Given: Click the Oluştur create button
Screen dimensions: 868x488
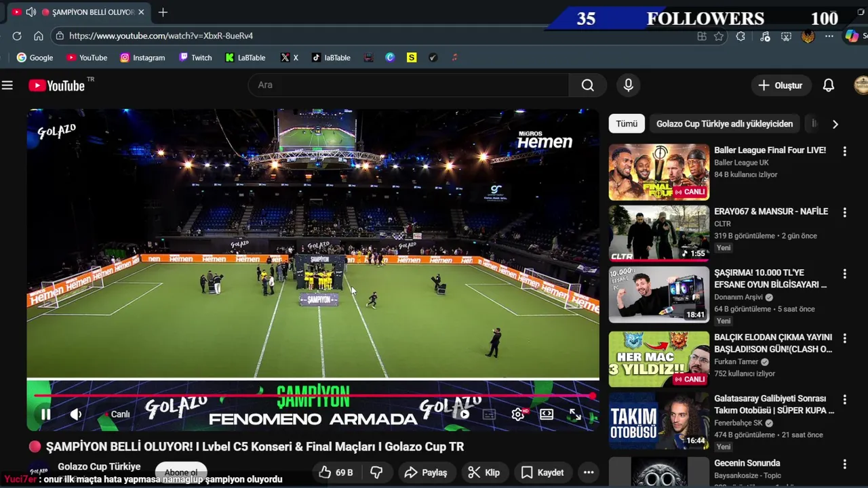Looking at the screenshot, I should pos(781,85).
